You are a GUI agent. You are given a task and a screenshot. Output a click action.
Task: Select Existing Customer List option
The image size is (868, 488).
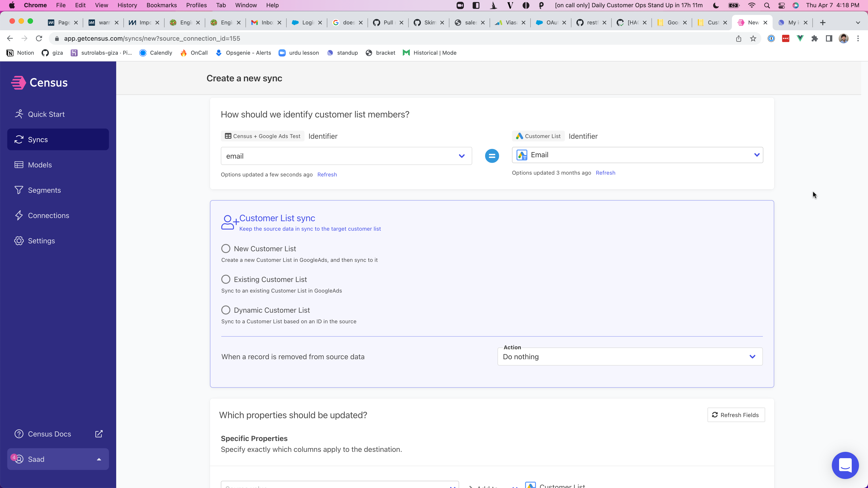pyautogui.click(x=226, y=279)
